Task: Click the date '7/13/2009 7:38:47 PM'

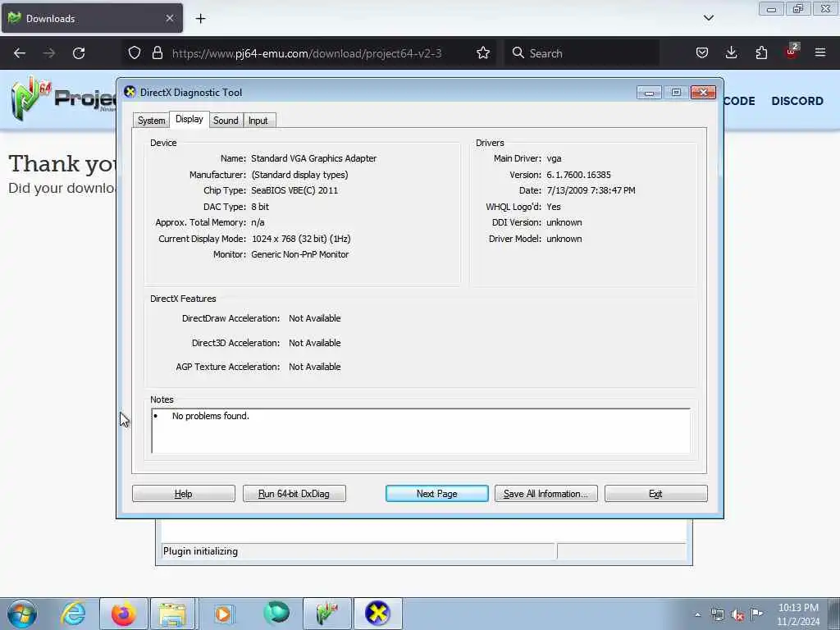Action: pos(591,190)
